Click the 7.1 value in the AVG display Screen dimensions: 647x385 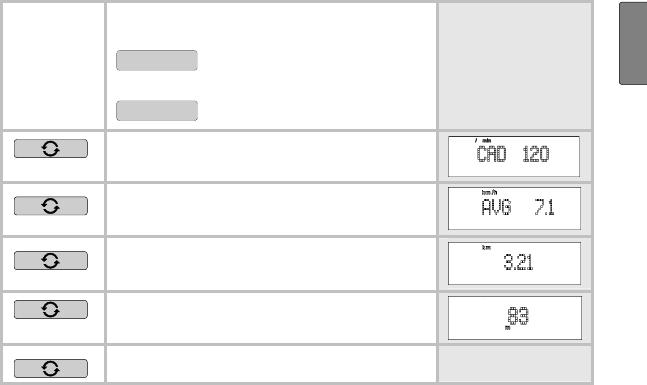[544, 207]
